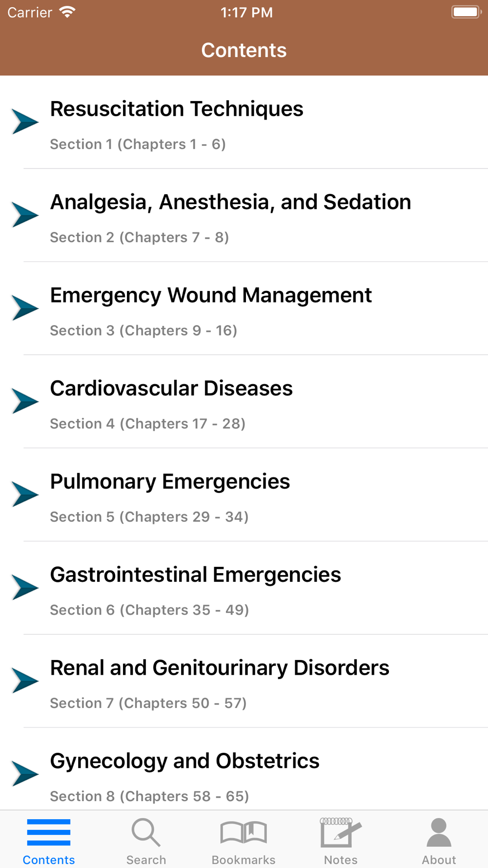Viewport: 488px width, 868px height.
Task: Open the Notes notepad icon
Action: tap(341, 833)
